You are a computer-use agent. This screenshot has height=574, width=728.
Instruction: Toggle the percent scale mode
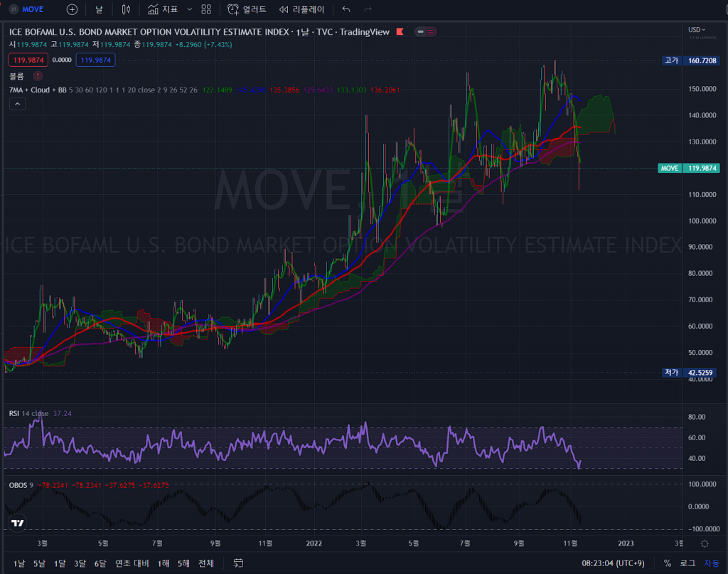[668, 563]
